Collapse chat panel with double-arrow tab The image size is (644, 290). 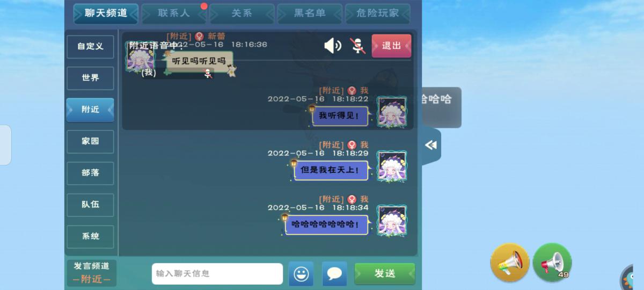pyautogui.click(x=431, y=145)
